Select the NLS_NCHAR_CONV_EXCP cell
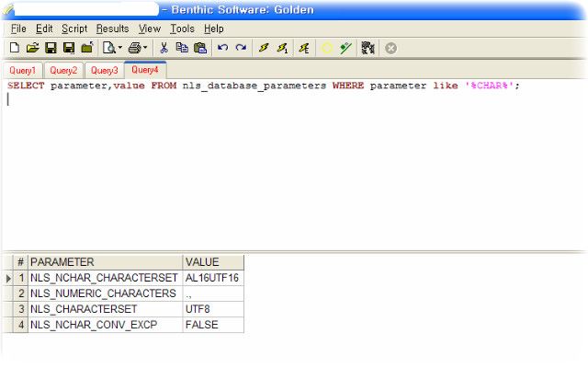Screen dimensions: 588x368 click(106, 325)
